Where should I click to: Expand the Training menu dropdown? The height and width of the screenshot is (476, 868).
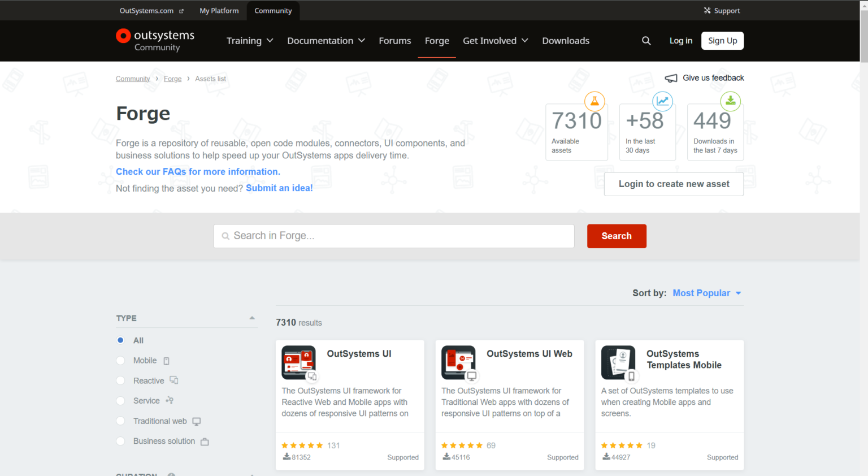pyautogui.click(x=249, y=41)
